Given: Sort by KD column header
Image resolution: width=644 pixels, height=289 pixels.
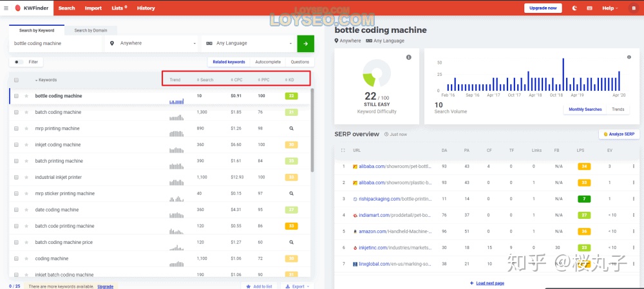Looking at the screenshot, I should click(x=290, y=80).
